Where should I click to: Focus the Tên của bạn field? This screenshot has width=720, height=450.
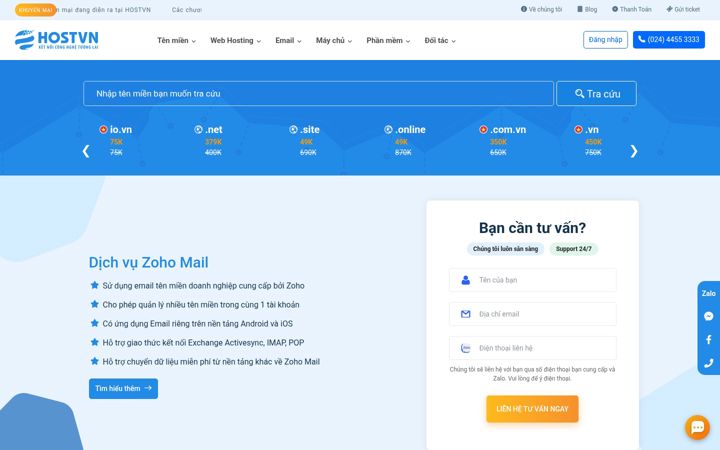point(533,280)
